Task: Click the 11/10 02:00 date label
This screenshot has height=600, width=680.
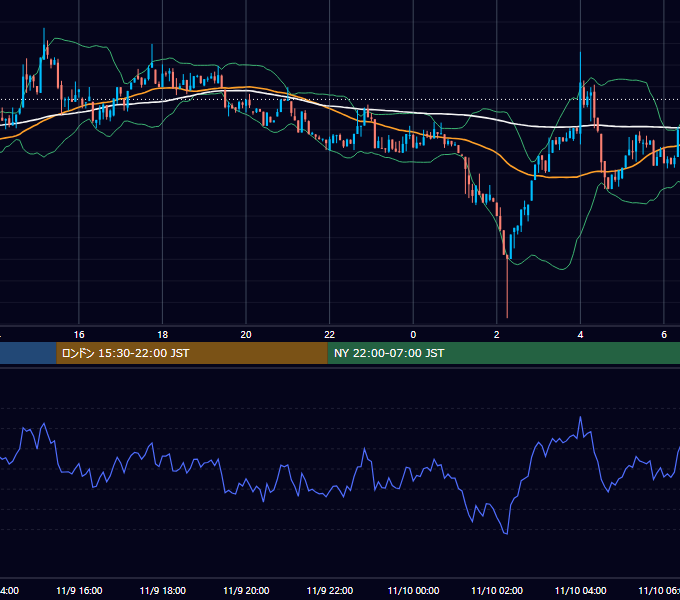Action: (x=497, y=590)
